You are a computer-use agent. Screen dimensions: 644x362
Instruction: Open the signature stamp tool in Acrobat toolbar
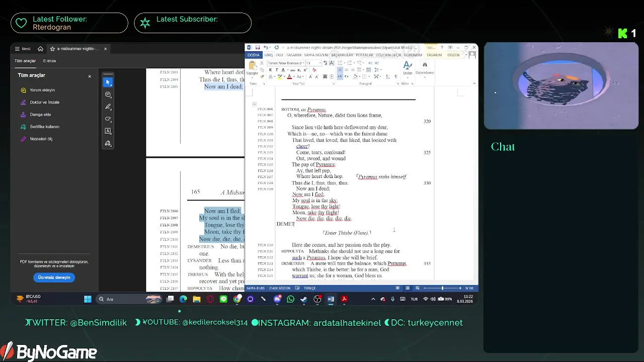[x=108, y=143]
